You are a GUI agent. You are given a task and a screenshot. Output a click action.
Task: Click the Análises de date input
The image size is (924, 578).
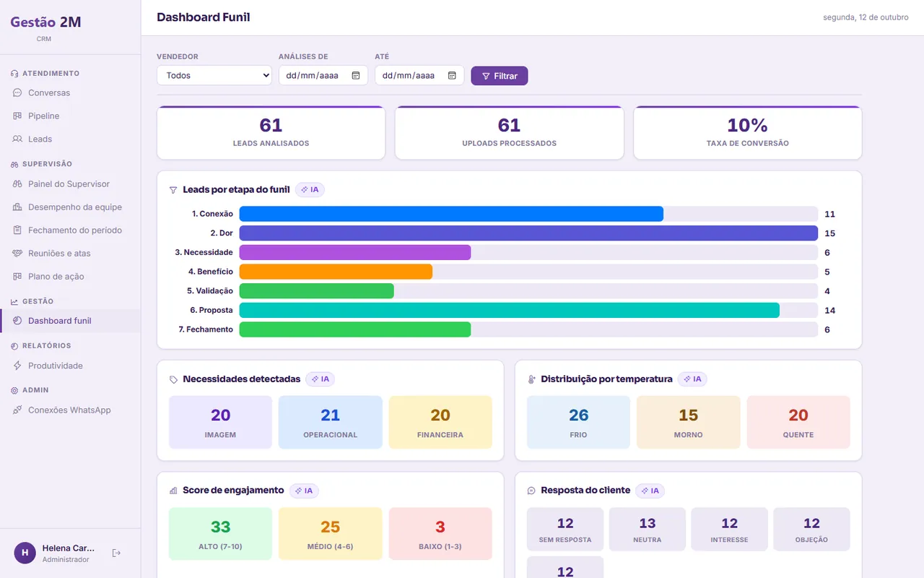tap(323, 75)
